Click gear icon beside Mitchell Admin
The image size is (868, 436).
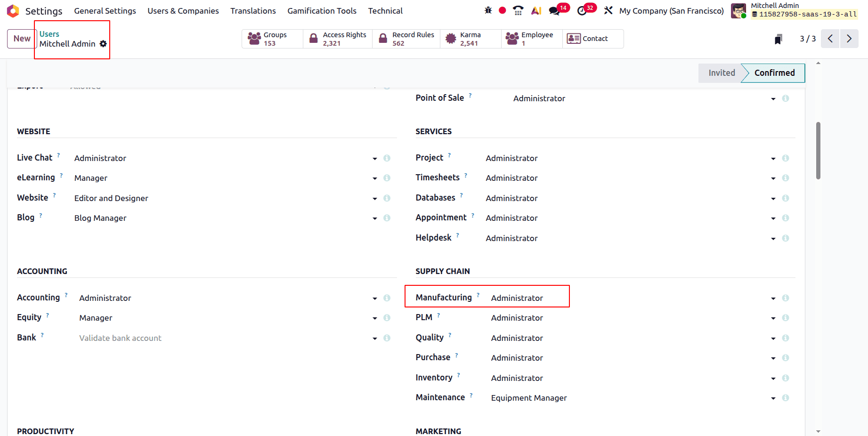(103, 44)
